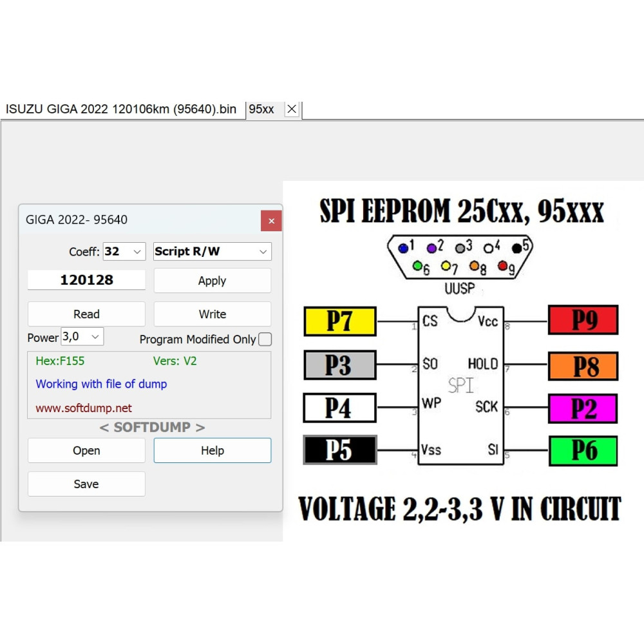This screenshot has width=644, height=644.
Task: Click gray pin 3 on UUSP connector
Action: (460, 248)
